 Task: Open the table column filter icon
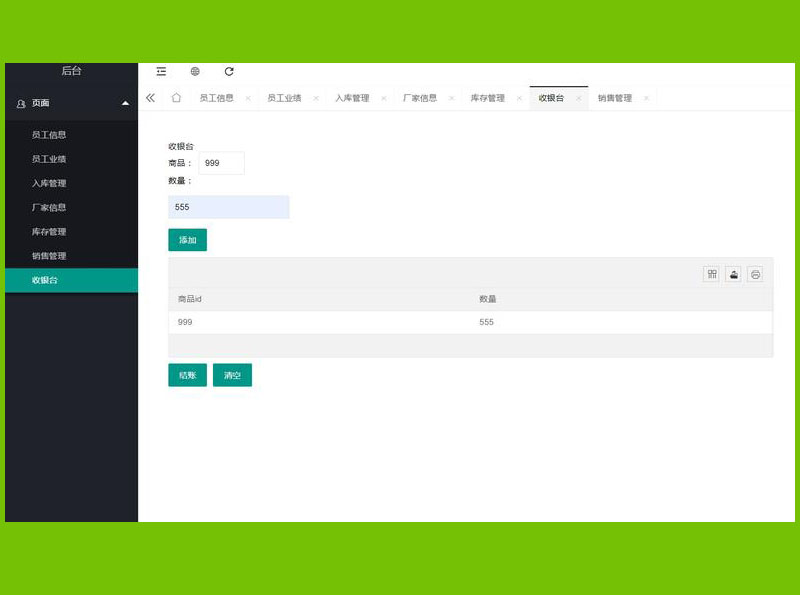(712, 275)
